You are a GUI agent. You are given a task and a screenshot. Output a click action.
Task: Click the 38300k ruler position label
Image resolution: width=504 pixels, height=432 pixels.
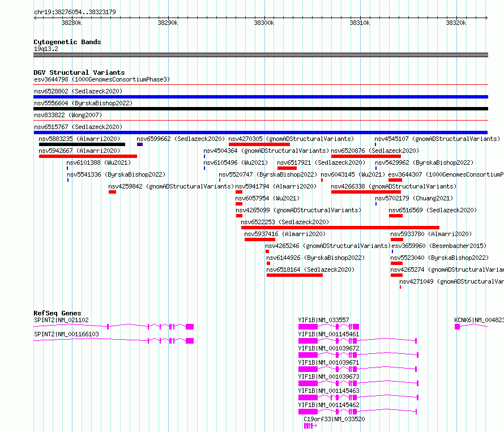point(264,23)
